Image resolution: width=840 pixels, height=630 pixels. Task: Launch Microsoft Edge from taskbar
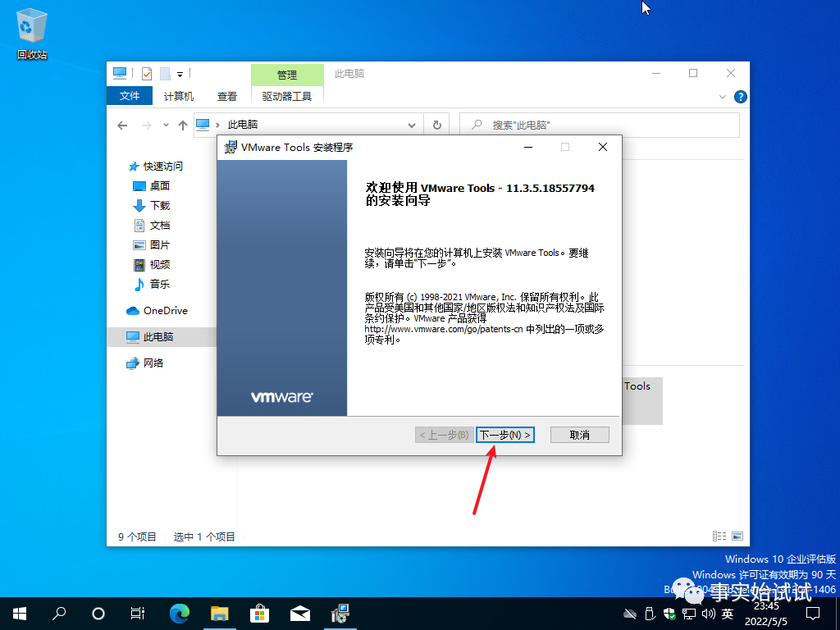click(180, 614)
